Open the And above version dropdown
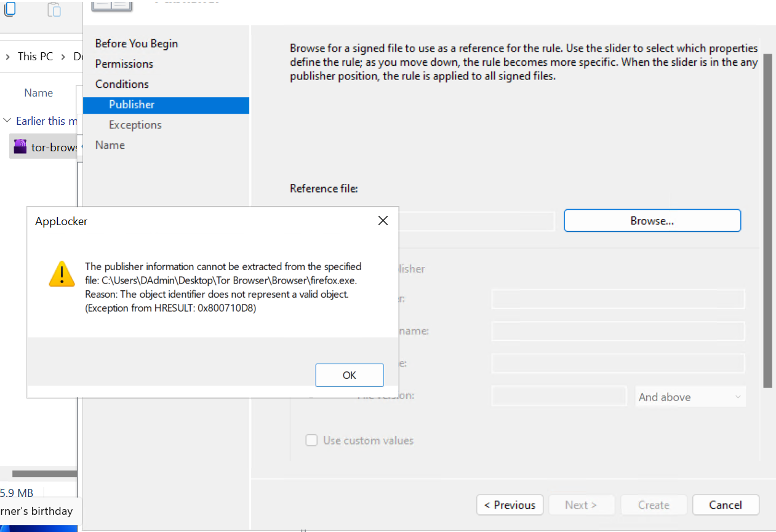This screenshot has height=532, width=776. 690,397
